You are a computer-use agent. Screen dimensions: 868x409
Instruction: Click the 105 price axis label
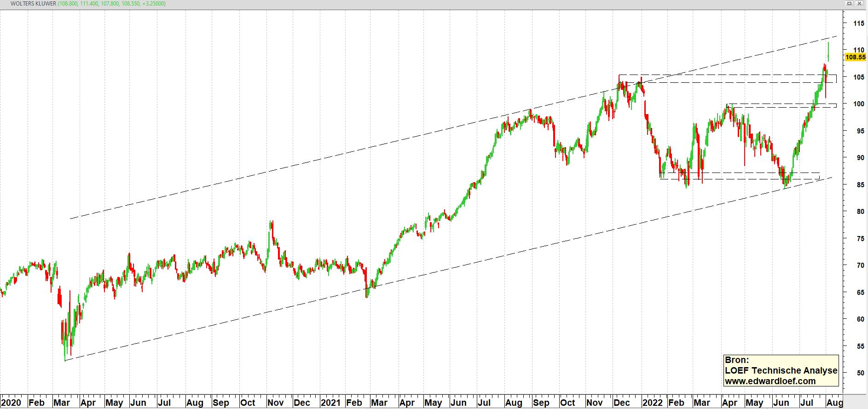click(x=858, y=77)
